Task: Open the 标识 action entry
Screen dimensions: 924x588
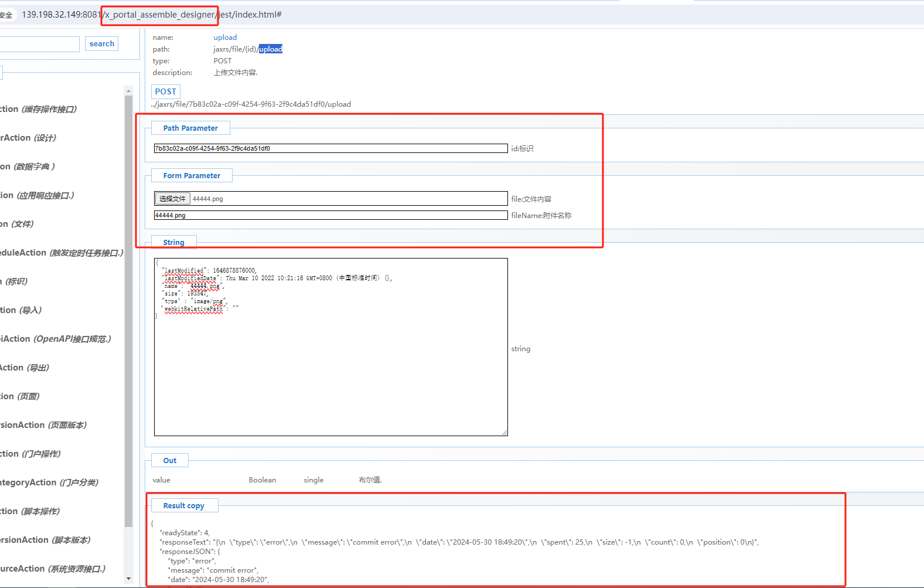Action: pyautogui.click(x=14, y=281)
